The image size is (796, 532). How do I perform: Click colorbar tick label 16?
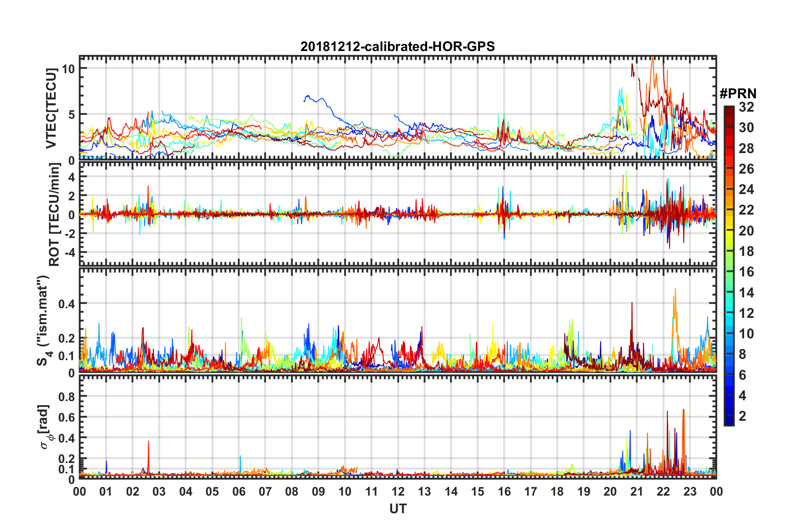(x=746, y=272)
